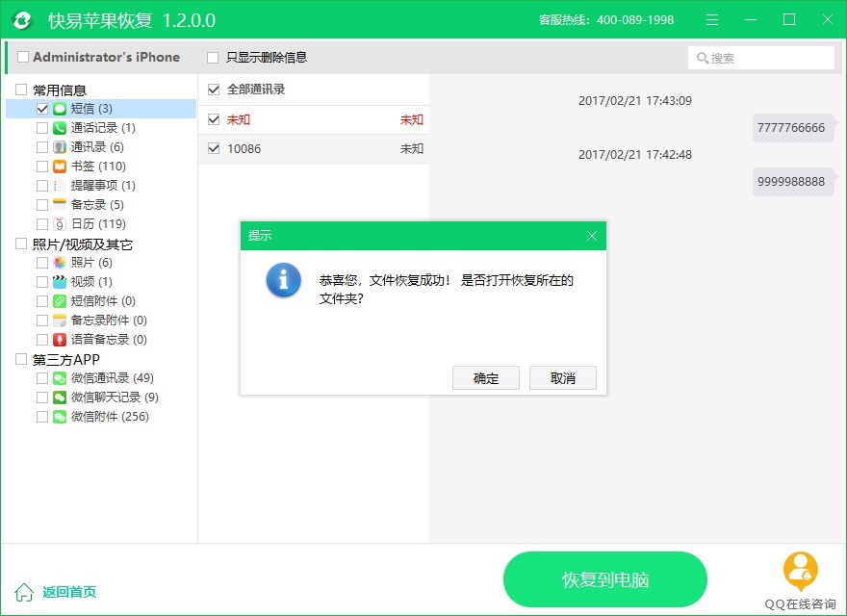This screenshot has width=847, height=616.
Task: Click the Voice Memos (语音备忘录) red icon
Action: click(60, 340)
